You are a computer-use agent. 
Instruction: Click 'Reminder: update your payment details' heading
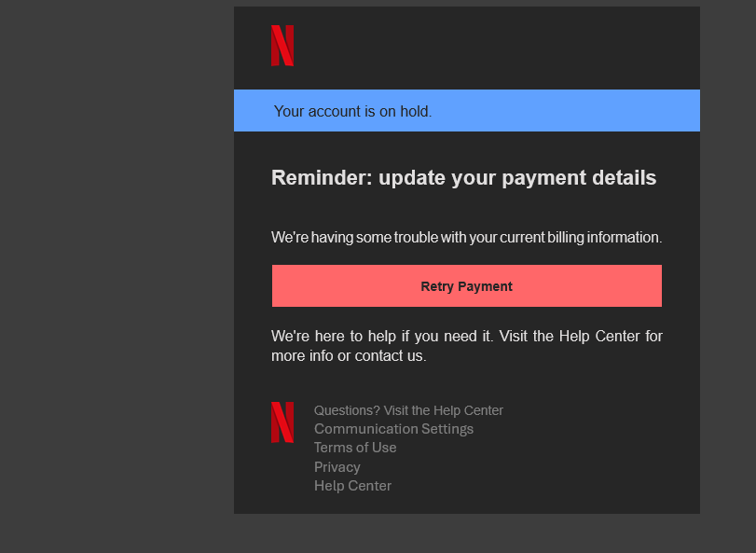pos(464,178)
